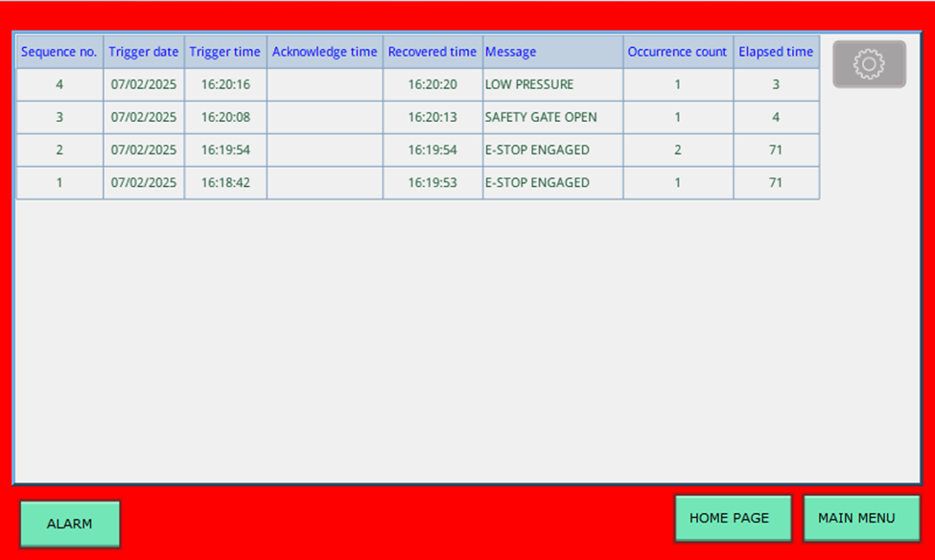
Task: Click sequence number 3 cell
Action: tap(59, 117)
